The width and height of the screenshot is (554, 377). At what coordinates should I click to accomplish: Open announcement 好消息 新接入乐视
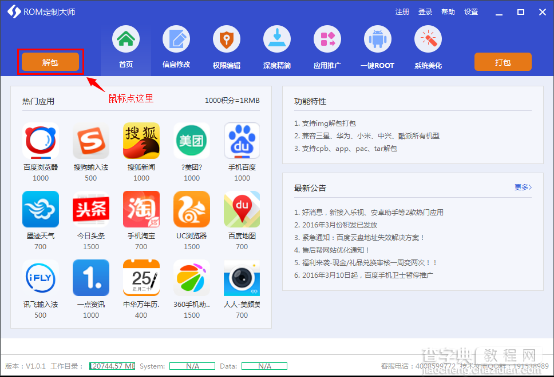(369, 212)
